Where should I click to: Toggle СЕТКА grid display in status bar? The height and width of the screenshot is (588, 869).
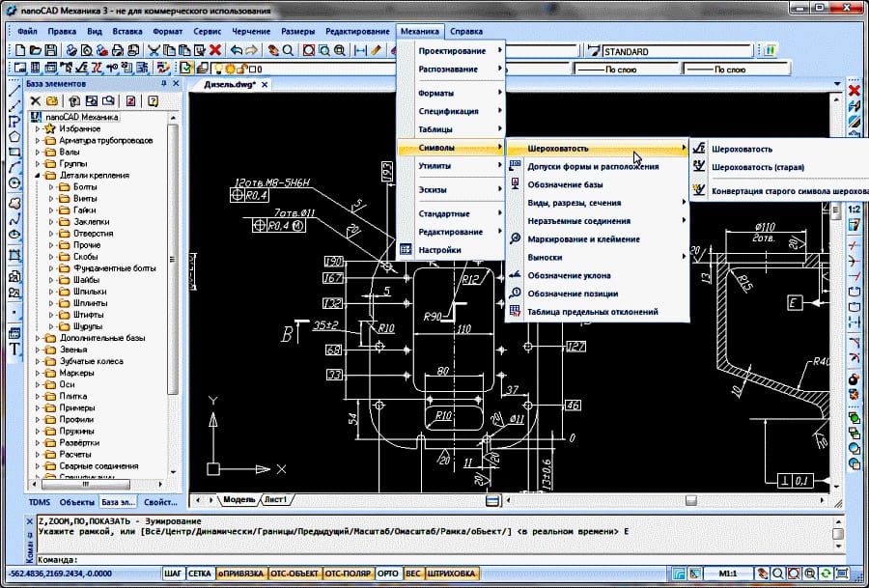coord(201,573)
